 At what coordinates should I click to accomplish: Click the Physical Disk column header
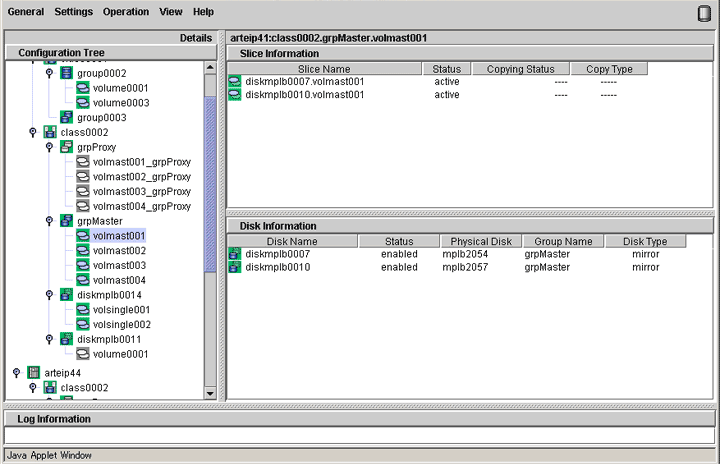(x=481, y=241)
